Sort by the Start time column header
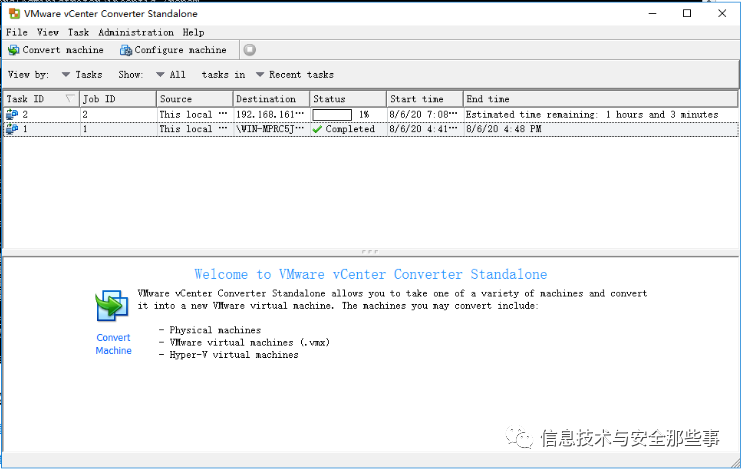 pyautogui.click(x=425, y=99)
